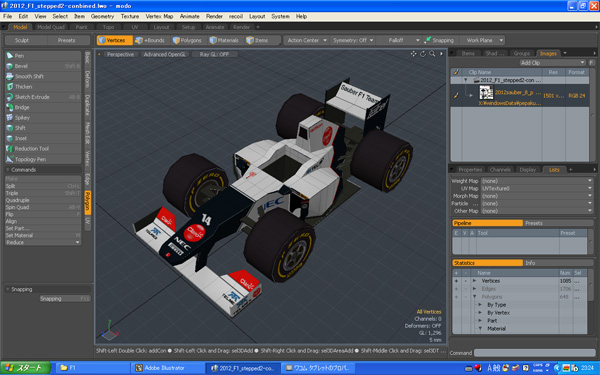This screenshot has width=600, height=375.
Task: Switch to the UV layout tab
Action: 135,27
